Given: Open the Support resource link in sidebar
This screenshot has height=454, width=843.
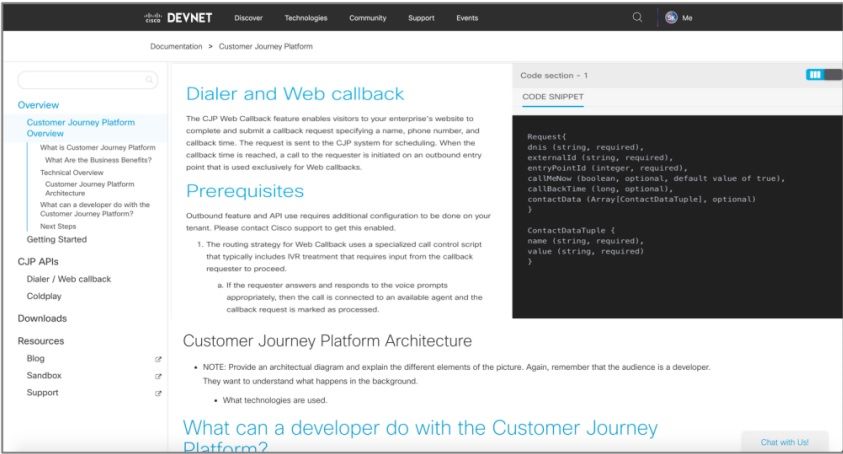Looking at the screenshot, I should [x=42, y=393].
